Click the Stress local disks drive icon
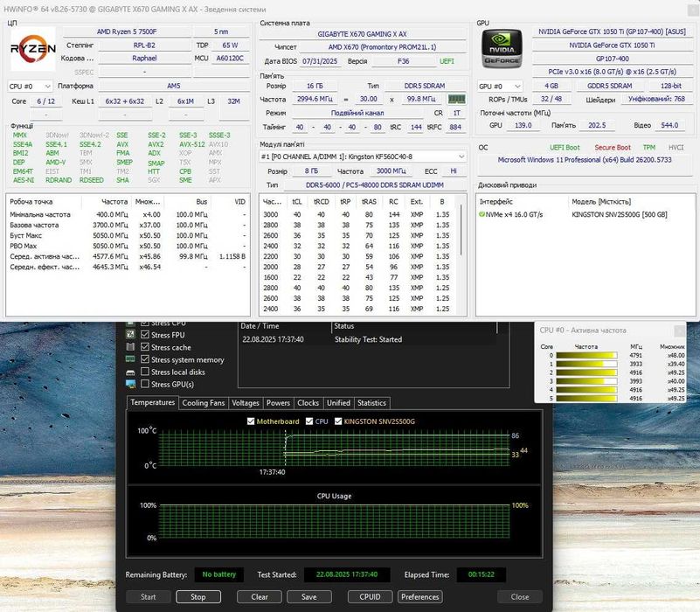 (x=130, y=372)
